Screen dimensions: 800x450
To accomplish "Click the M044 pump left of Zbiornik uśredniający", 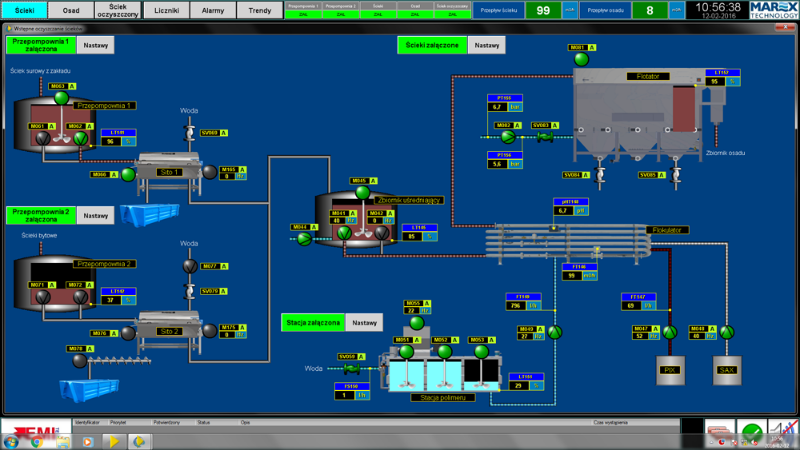I will [300, 238].
